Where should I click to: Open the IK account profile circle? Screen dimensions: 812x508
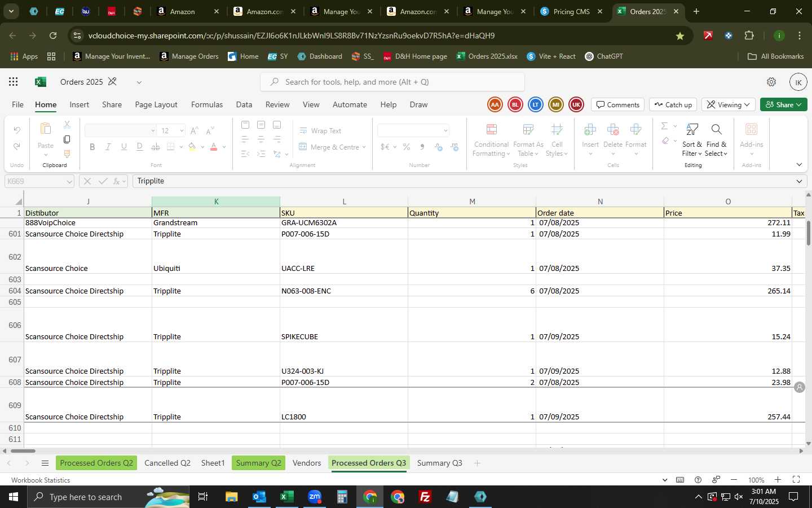[x=798, y=82]
